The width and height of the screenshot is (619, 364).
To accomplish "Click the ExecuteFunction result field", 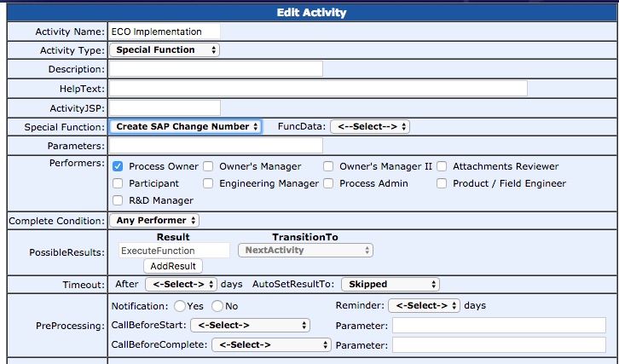I will [174, 251].
